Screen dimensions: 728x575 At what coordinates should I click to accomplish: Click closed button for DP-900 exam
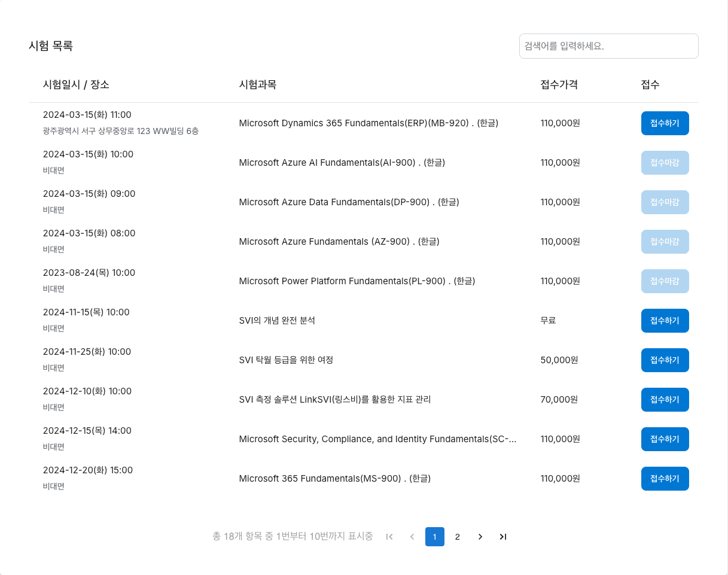pyautogui.click(x=665, y=202)
